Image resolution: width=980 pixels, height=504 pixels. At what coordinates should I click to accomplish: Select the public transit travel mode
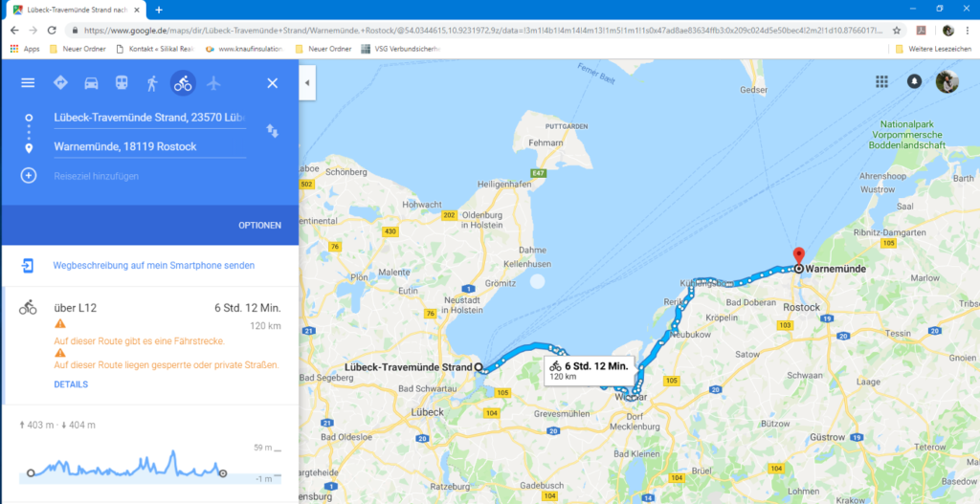tap(122, 83)
